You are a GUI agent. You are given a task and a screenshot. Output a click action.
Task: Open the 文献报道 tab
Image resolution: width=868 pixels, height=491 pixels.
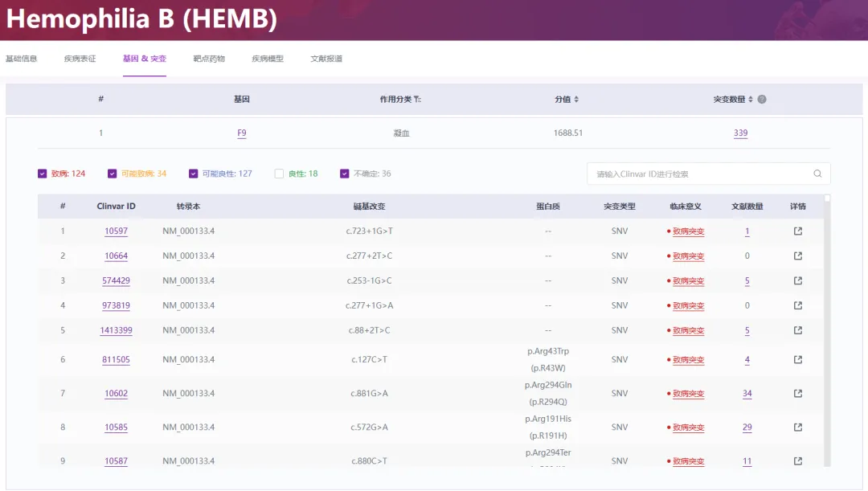coord(326,59)
